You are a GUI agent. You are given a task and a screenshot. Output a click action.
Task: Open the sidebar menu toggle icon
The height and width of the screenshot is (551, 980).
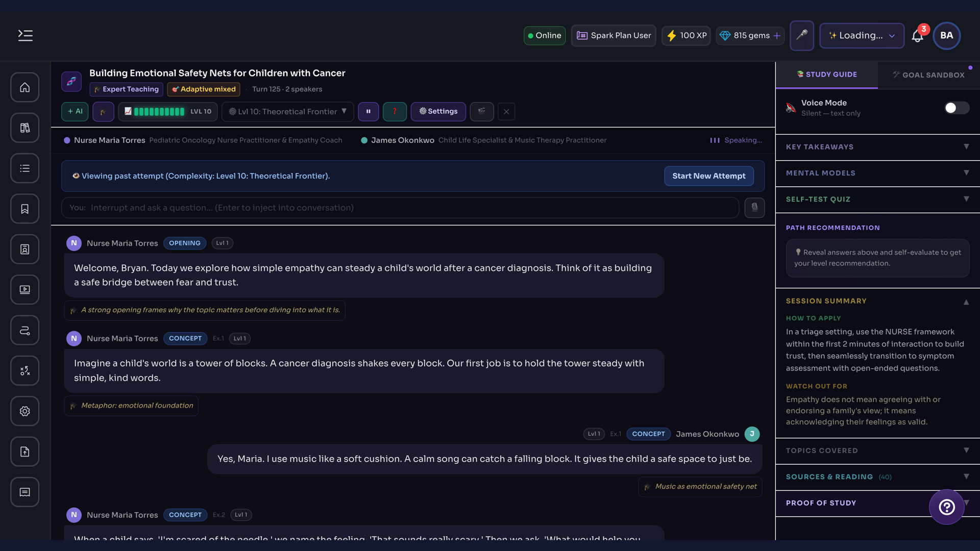pyautogui.click(x=25, y=35)
